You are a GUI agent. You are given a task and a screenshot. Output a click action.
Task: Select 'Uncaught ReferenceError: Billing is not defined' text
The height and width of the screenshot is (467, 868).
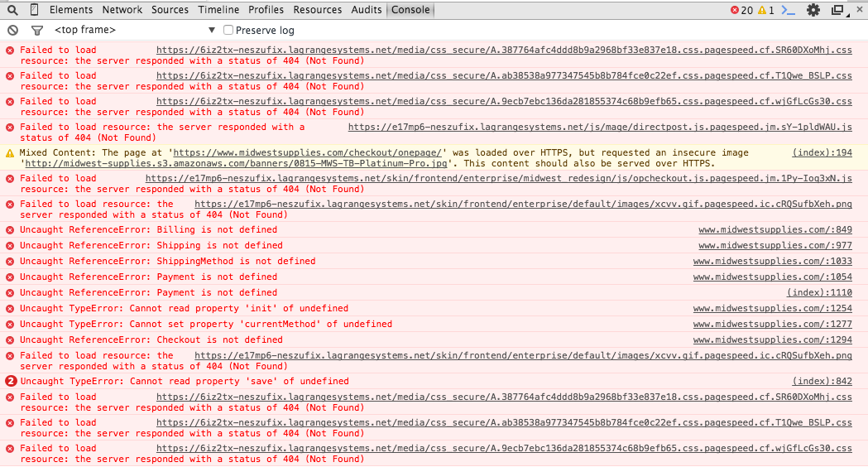tap(148, 230)
